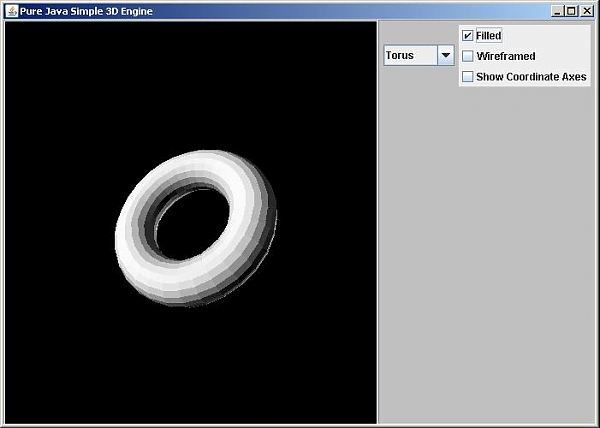Maximize the Pure Java Simple 3D Engine window
Screen dimensions: 600x428
[x=571, y=11]
